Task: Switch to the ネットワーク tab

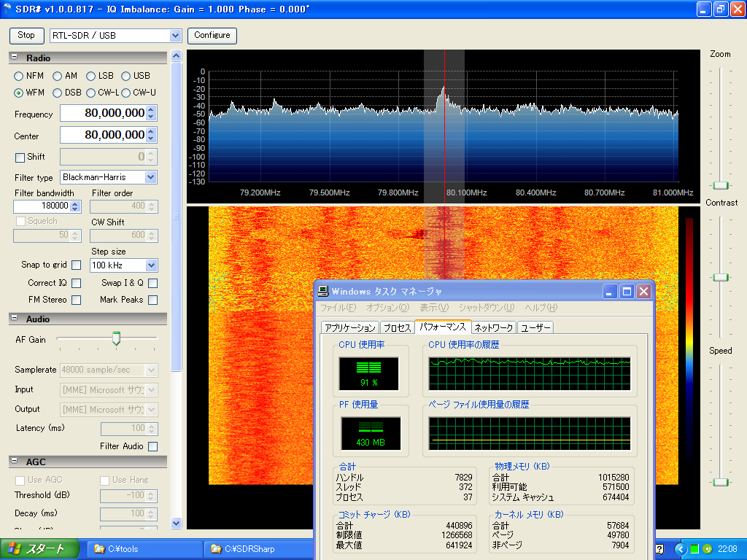Action: coord(494,327)
